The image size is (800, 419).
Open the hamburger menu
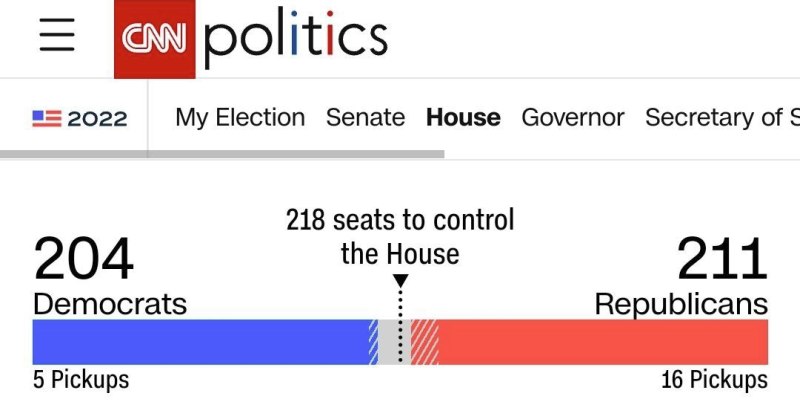(x=57, y=35)
